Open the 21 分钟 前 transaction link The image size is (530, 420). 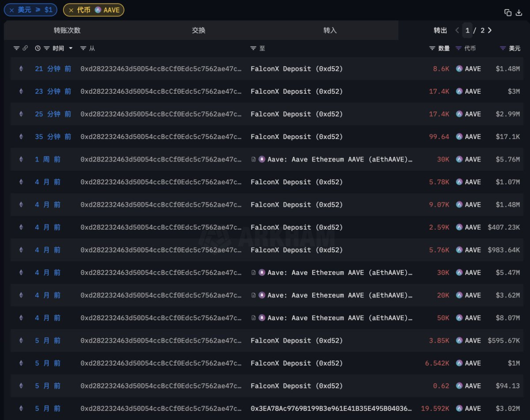click(53, 69)
